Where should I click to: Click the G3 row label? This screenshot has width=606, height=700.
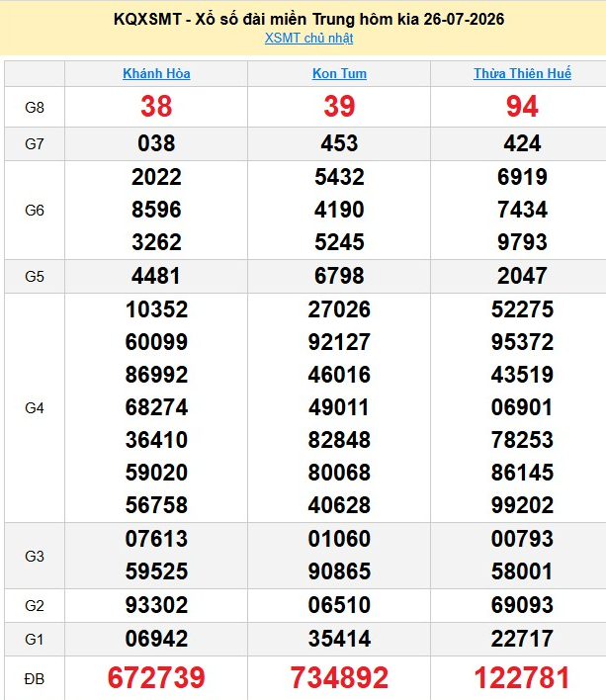(35, 556)
